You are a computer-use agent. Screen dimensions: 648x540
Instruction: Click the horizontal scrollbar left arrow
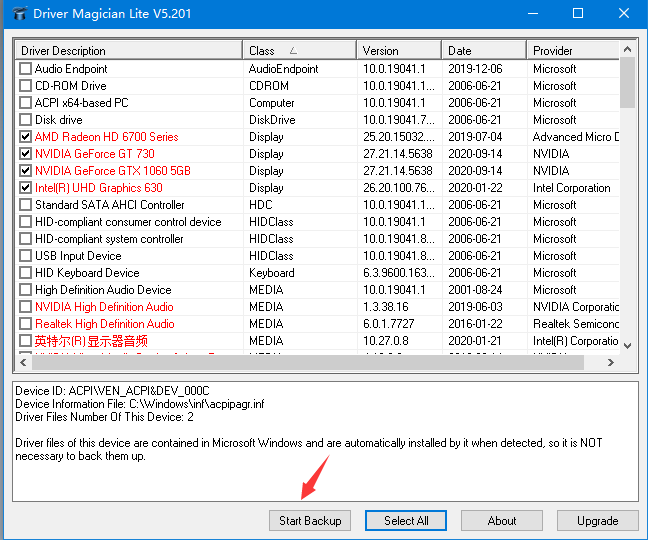(x=23, y=363)
